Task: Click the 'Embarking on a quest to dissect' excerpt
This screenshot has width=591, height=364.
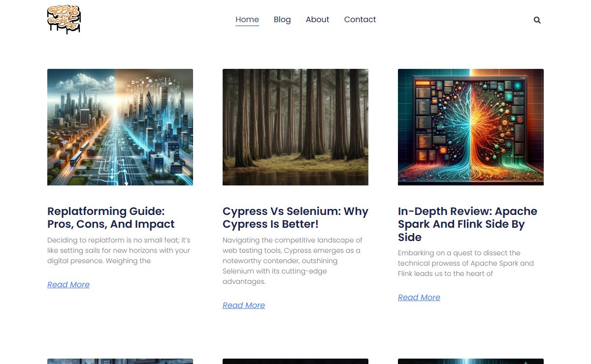Action: tap(466, 263)
